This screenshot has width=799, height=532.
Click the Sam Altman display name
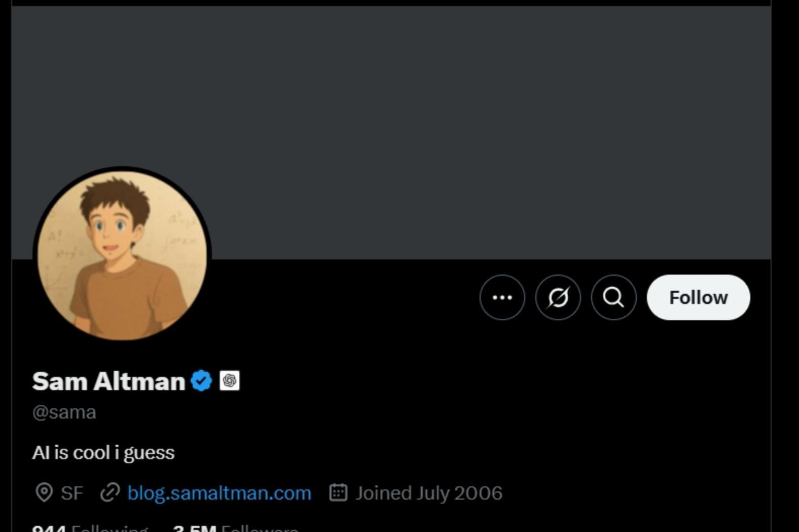(x=108, y=381)
